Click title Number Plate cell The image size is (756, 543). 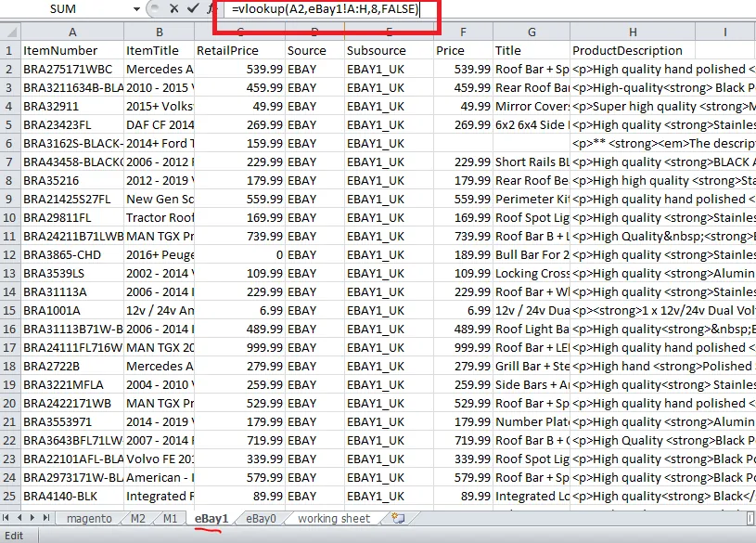click(532, 421)
